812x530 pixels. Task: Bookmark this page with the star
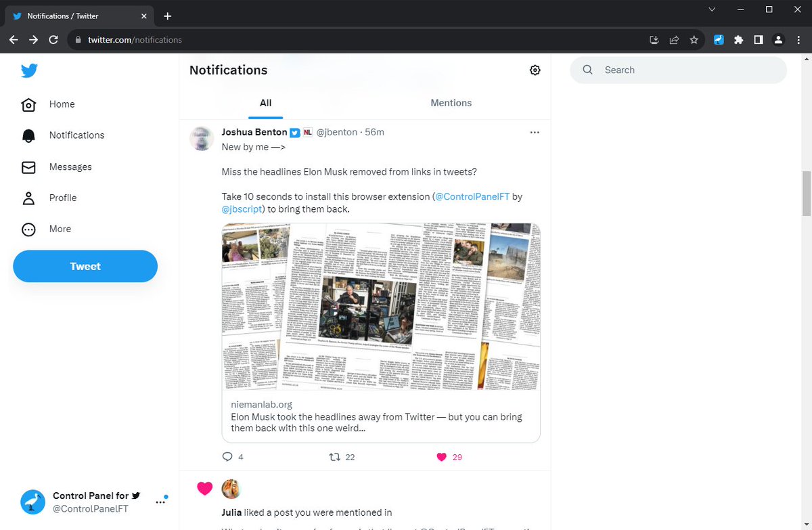coord(694,40)
